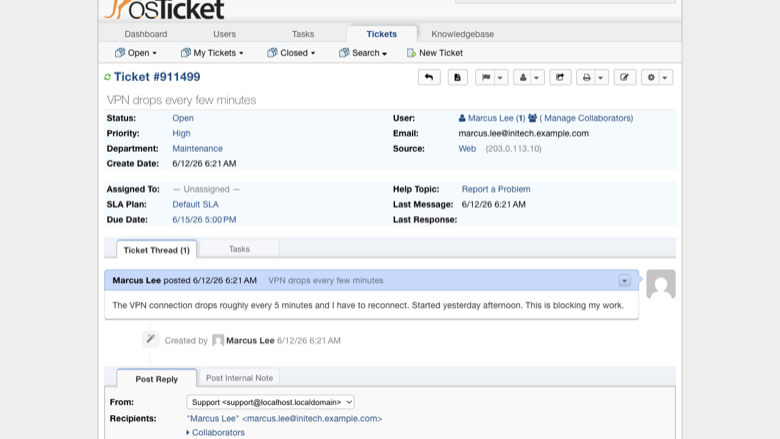Viewport: 780px width, 439px height.
Task: Click the Open status link
Action: 183,118
